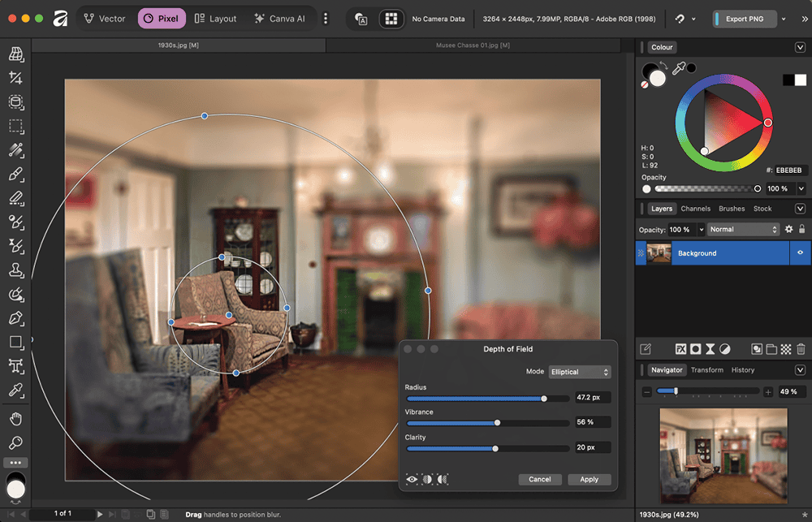The width and height of the screenshot is (812, 522).
Task: Pick the Clone stamp tool
Action: [15, 270]
